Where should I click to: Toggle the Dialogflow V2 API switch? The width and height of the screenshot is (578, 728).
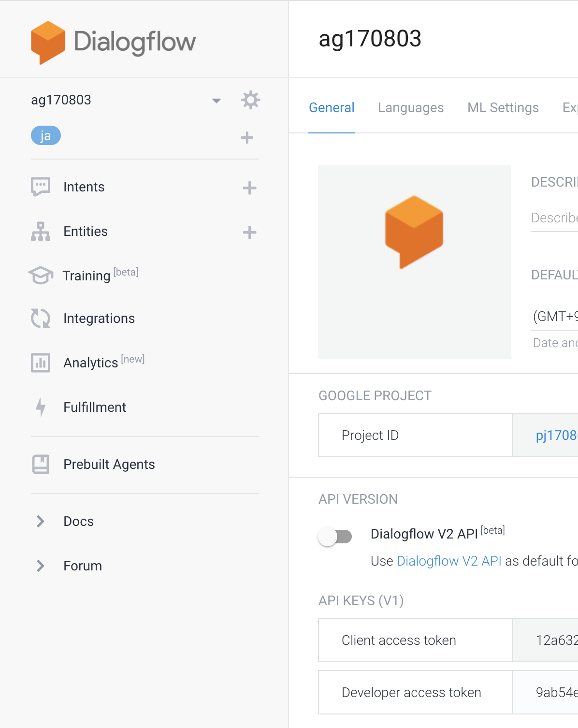[x=335, y=537]
